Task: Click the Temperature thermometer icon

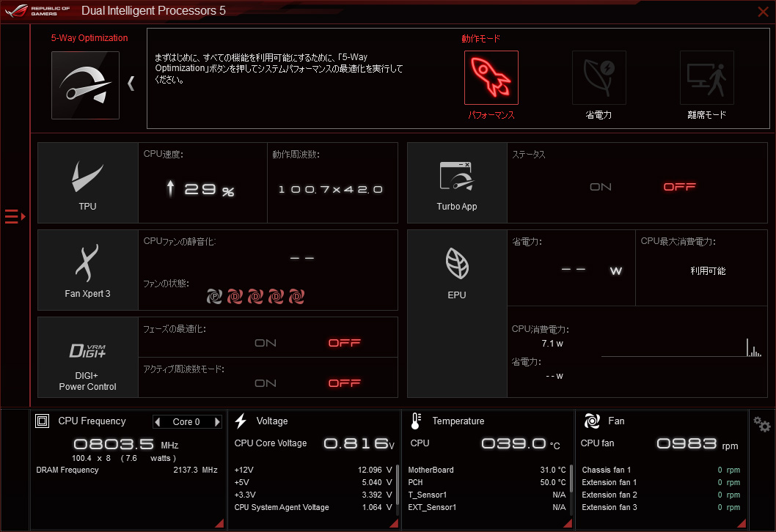Action: point(416,421)
